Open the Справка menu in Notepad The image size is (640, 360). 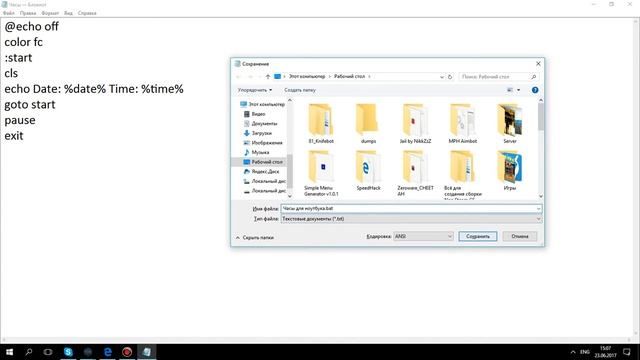point(87,13)
